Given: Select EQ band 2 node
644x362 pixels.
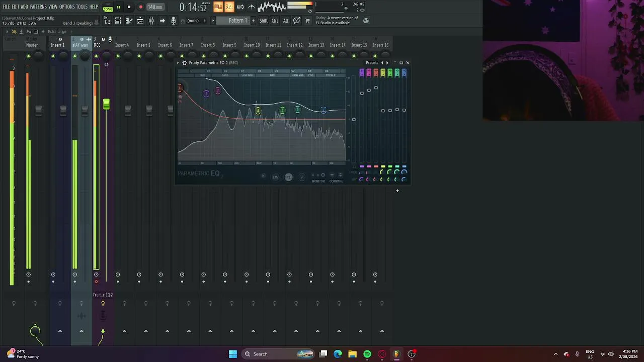Looking at the screenshot, I should pyautogui.click(x=217, y=91).
